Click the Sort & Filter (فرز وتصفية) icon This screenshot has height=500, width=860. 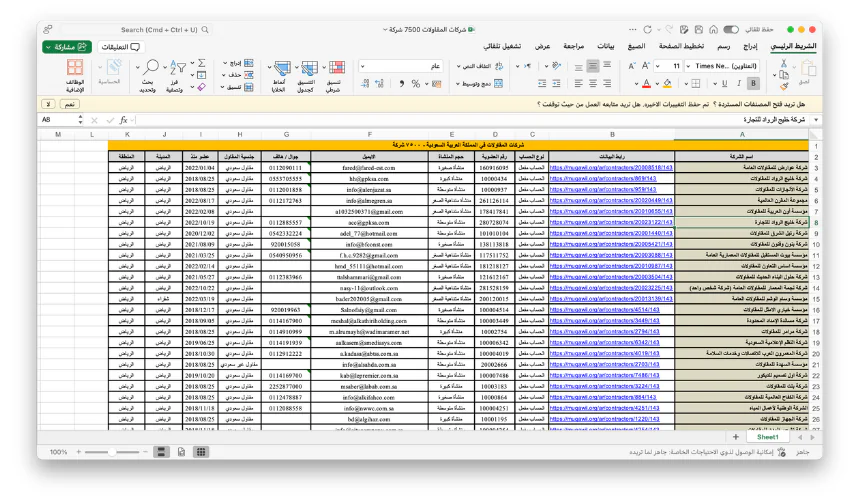click(x=176, y=69)
